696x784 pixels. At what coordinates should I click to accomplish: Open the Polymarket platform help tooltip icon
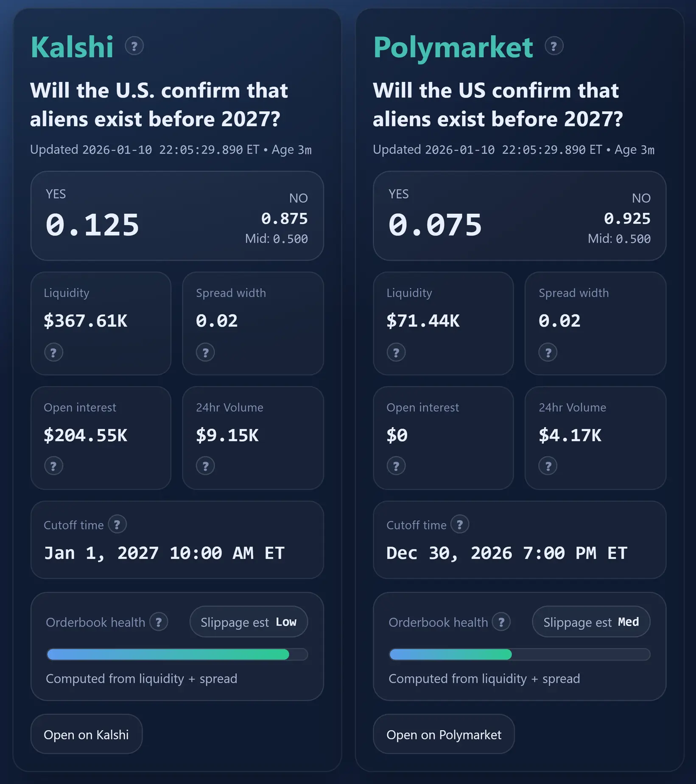point(553,46)
